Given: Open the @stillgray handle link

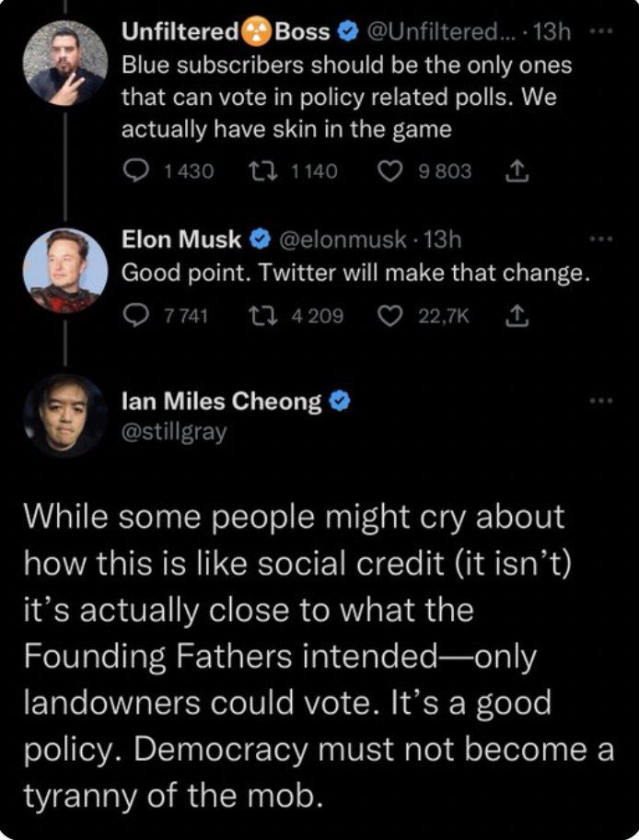Looking at the screenshot, I should click(174, 431).
